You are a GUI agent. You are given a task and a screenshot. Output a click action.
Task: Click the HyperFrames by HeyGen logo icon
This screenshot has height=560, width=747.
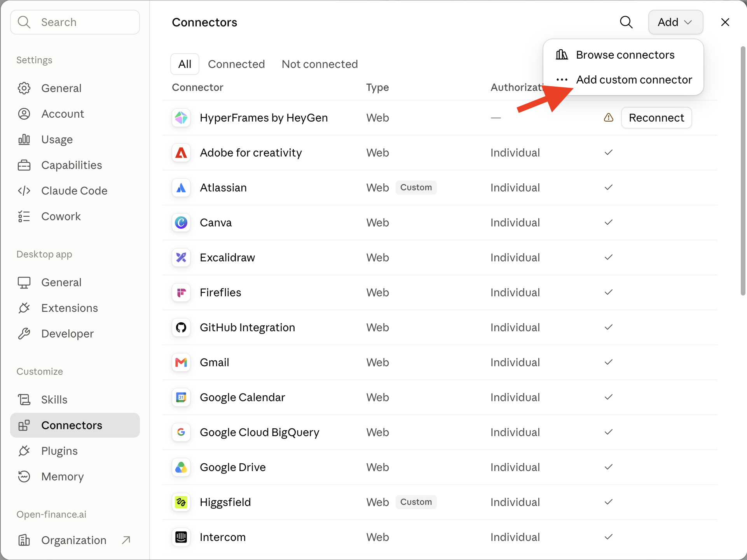pyautogui.click(x=181, y=118)
